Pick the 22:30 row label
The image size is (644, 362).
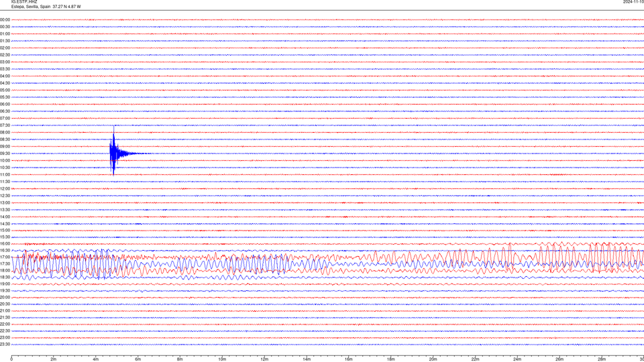coord(5,330)
